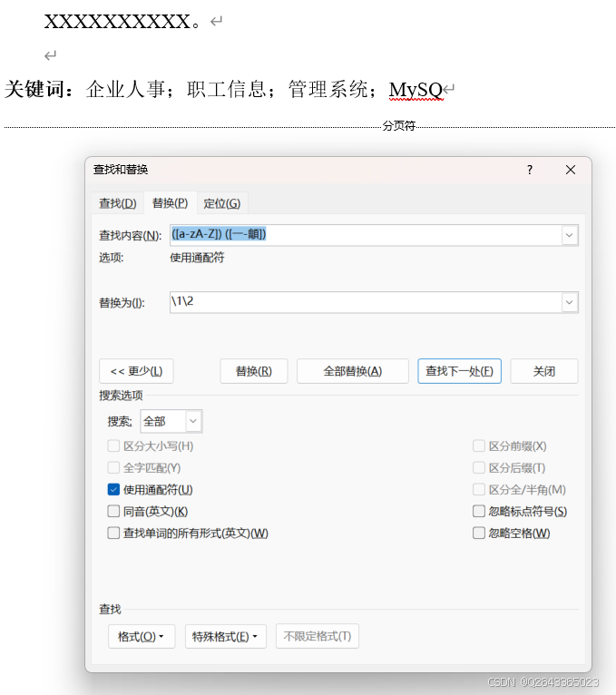Click the 查找下一处(F) button
The width and height of the screenshot is (616, 695).
point(459,371)
